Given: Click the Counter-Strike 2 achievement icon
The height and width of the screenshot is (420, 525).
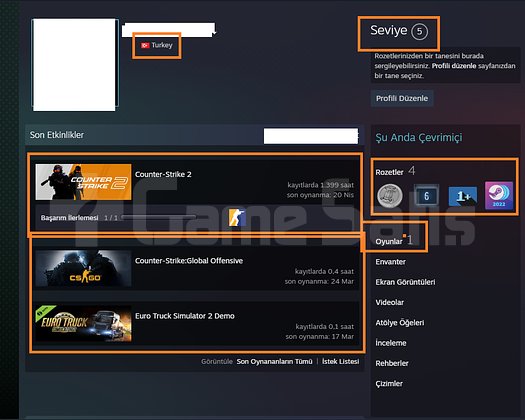Looking at the screenshot, I should [x=237, y=217].
